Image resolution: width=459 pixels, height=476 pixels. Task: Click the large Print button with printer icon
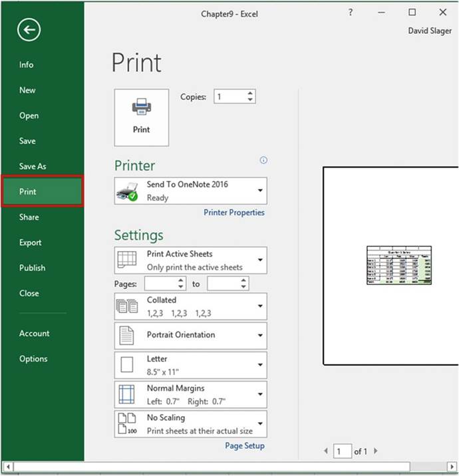pos(141,117)
